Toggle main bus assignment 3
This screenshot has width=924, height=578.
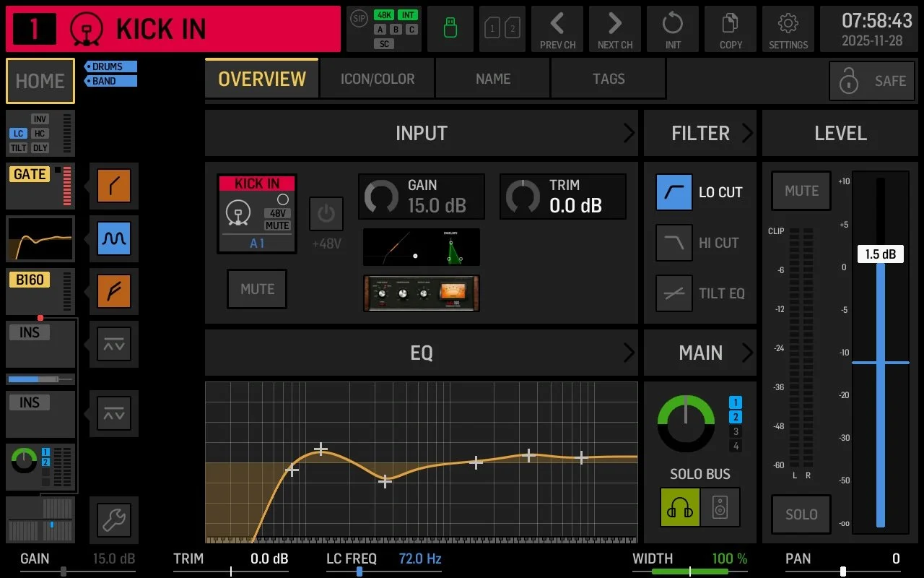[x=736, y=431]
